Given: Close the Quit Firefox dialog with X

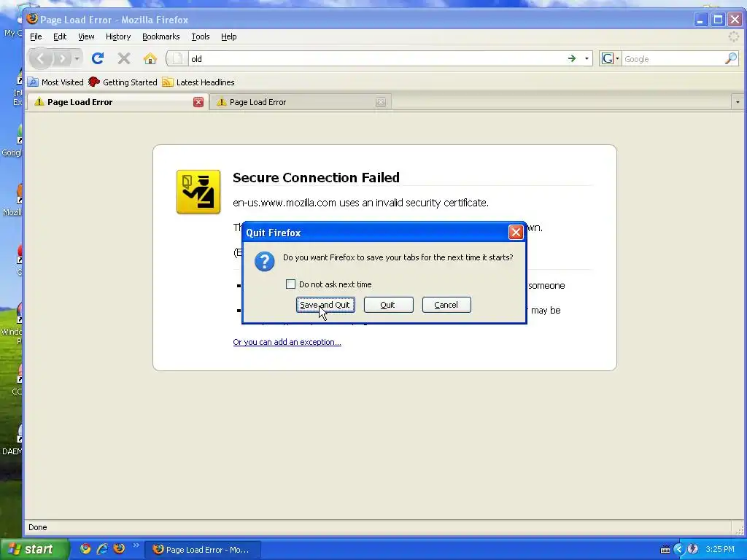Looking at the screenshot, I should coord(516,233).
